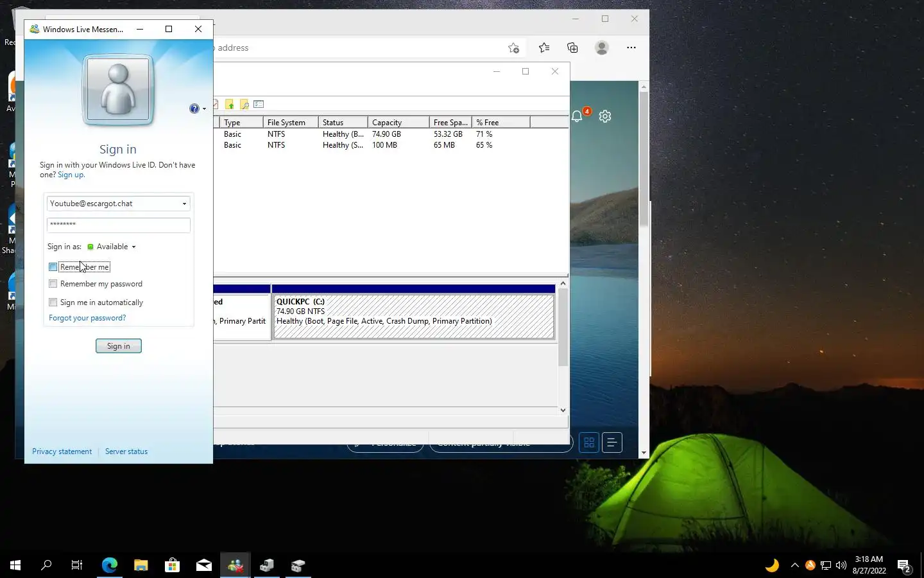Viewport: 924px width, 578px height.
Task: Click the first disk utility taskbar icon next to Messenger
Action: tap(267, 565)
